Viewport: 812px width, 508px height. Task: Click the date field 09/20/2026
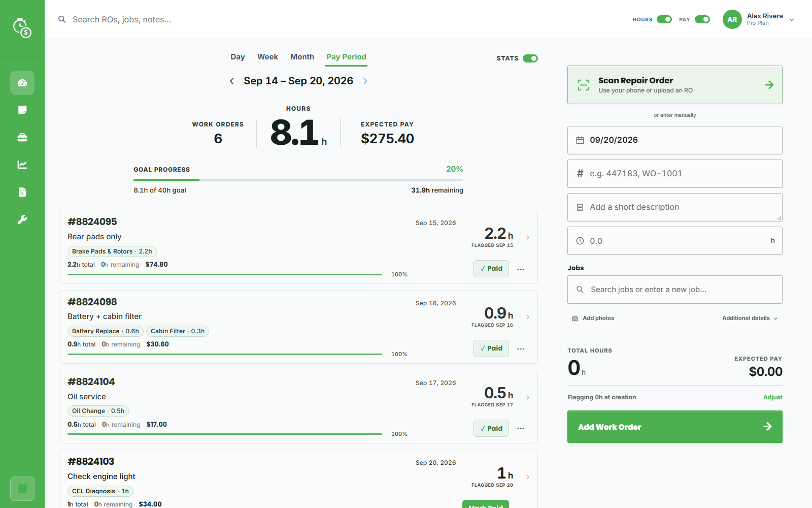click(674, 140)
